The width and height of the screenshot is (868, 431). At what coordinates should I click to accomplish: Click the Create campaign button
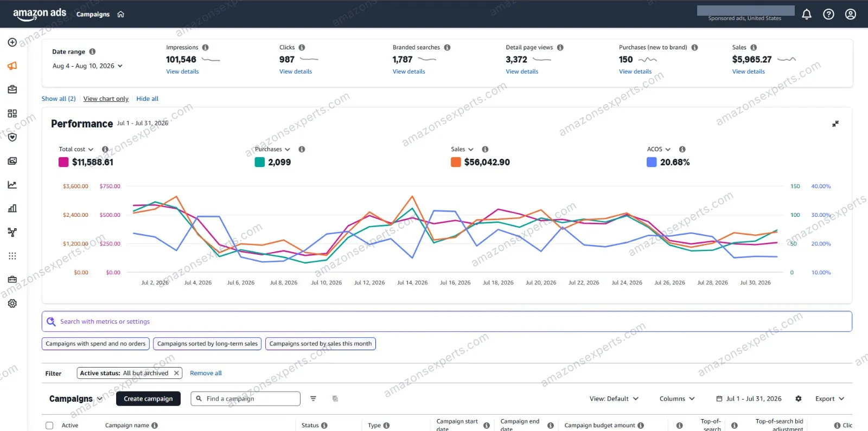pyautogui.click(x=148, y=398)
